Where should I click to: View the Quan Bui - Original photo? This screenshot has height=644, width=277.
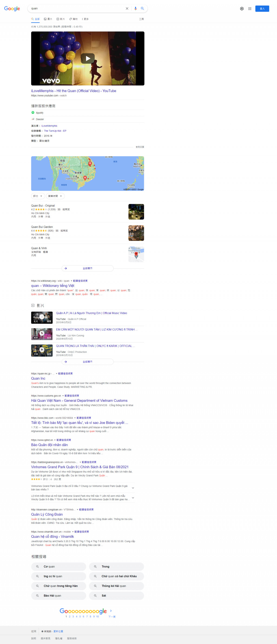[x=136, y=212]
